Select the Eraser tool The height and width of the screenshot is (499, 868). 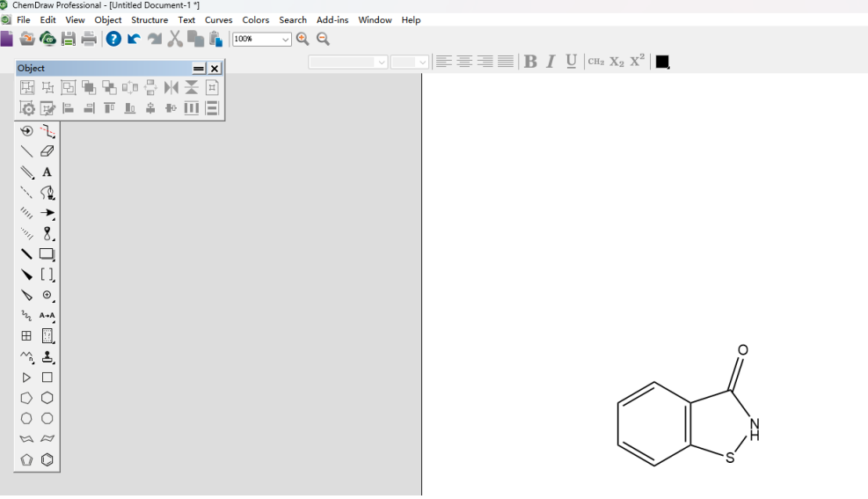(47, 151)
